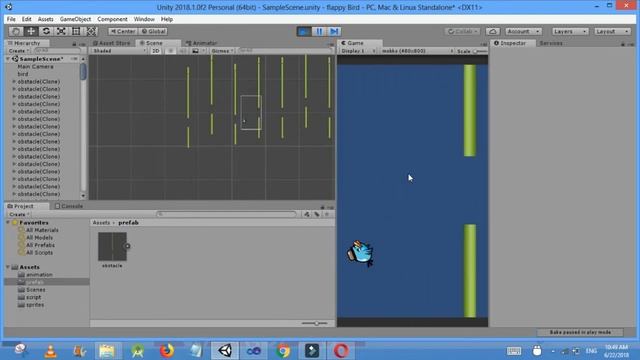Select Main Camera in Hierarchy

tap(36, 67)
